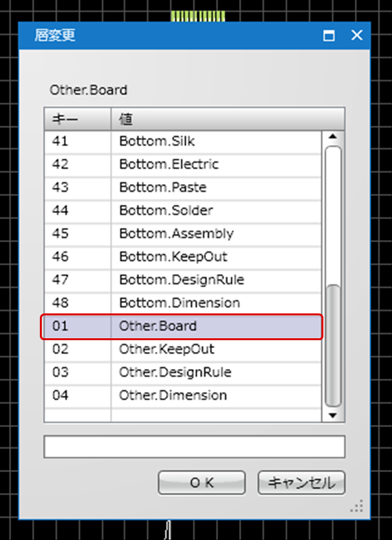Click the キャンセル button

(301, 483)
